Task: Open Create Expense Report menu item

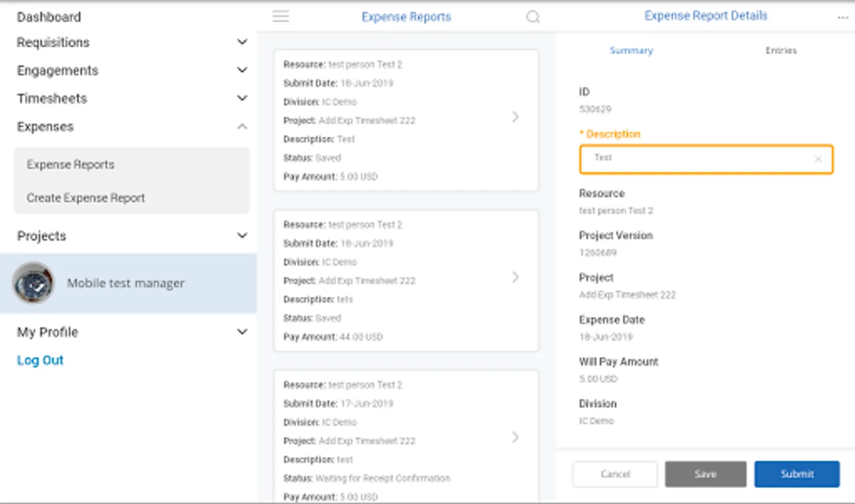Action: tap(86, 198)
